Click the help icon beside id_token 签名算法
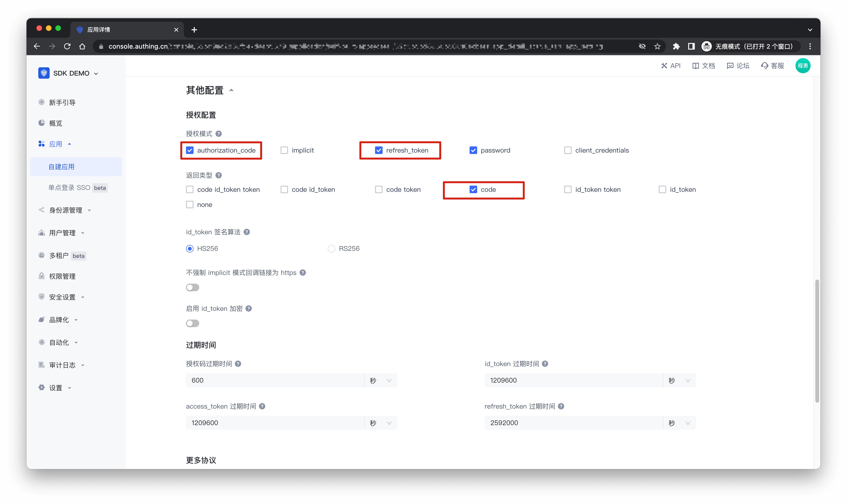This screenshot has height=504, width=847. (247, 232)
